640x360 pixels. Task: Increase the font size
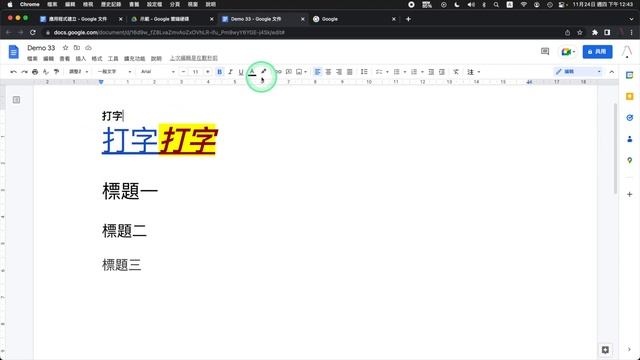tap(207, 72)
